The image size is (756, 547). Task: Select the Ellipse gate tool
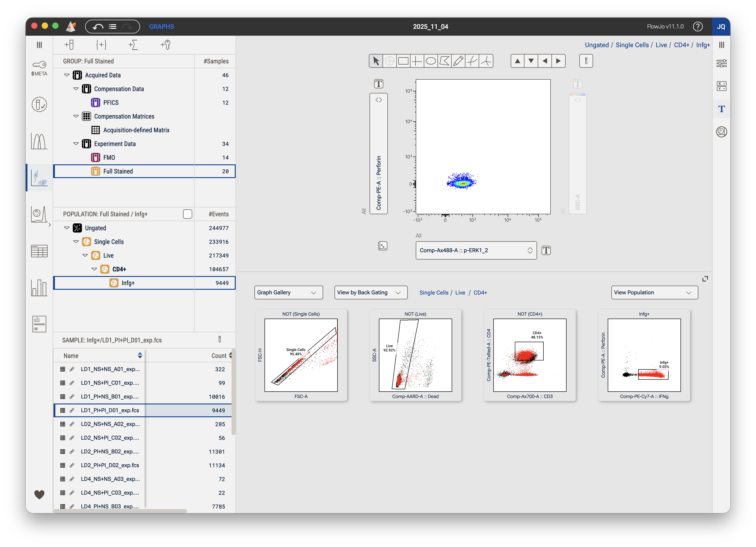(431, 61)
